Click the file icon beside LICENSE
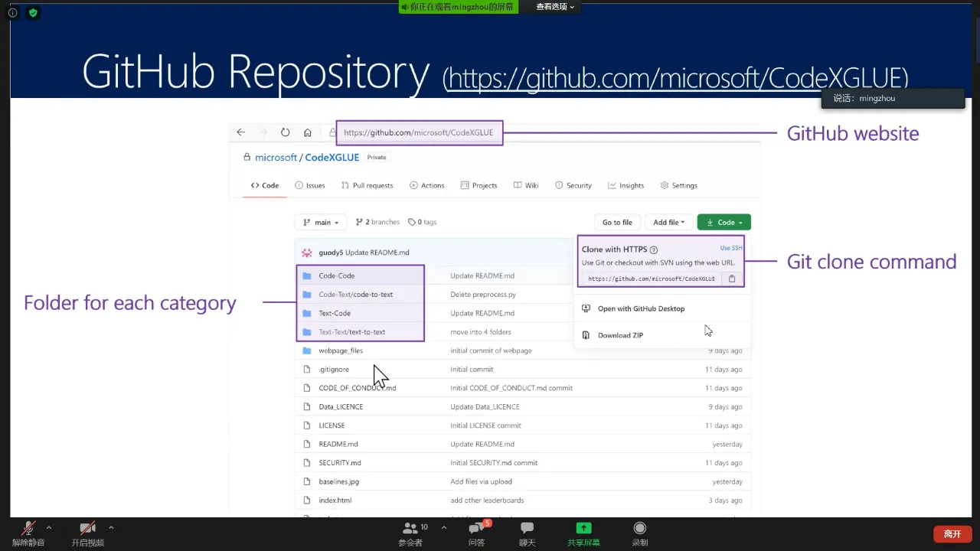Image resolution: width=980 pixels, height=551 pixels. click(x=306, y=425)
